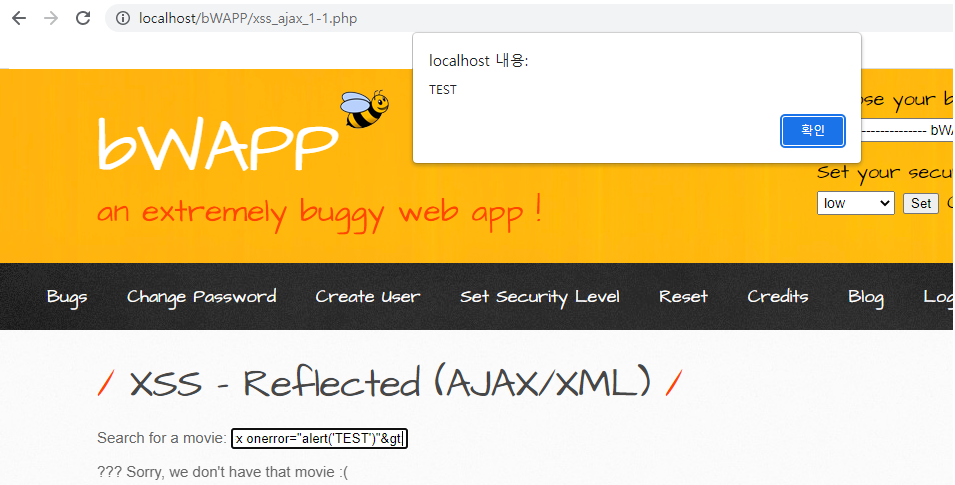Click the TEST message in the alert dialog
The image size is (955, 485).
coord(443,90)
